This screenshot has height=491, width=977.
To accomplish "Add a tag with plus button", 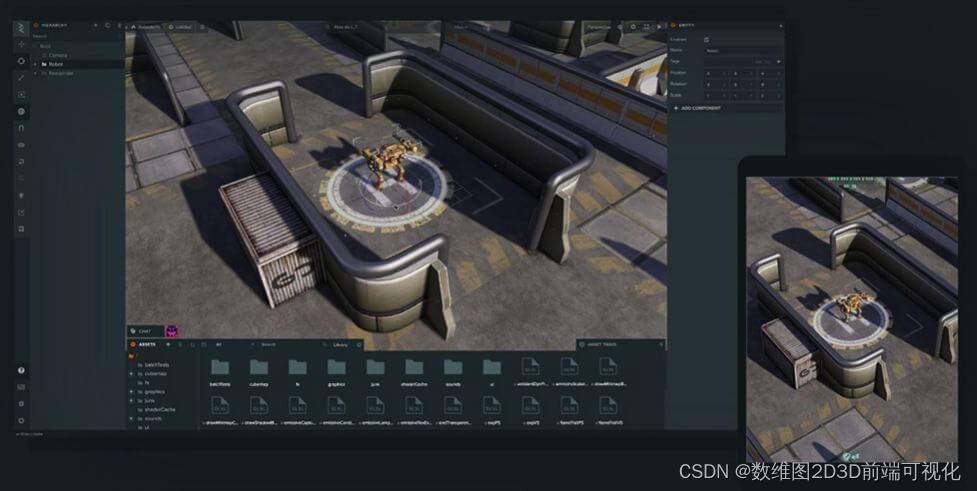I will [x=778, y=62].
